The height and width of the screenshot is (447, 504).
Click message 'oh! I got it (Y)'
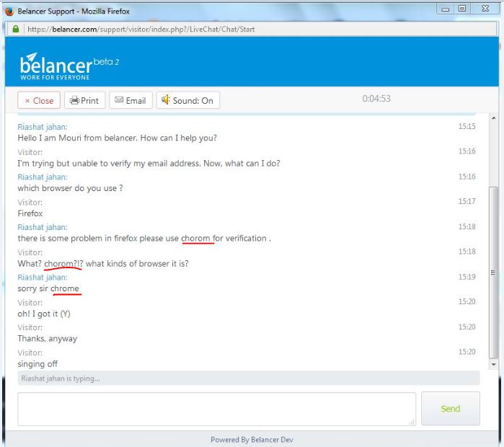pos(44,314)
